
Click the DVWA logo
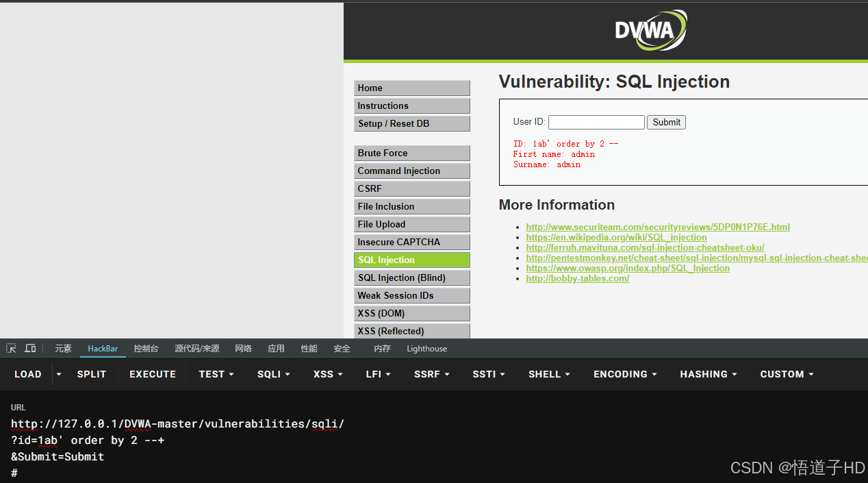[x=650, y=30]
